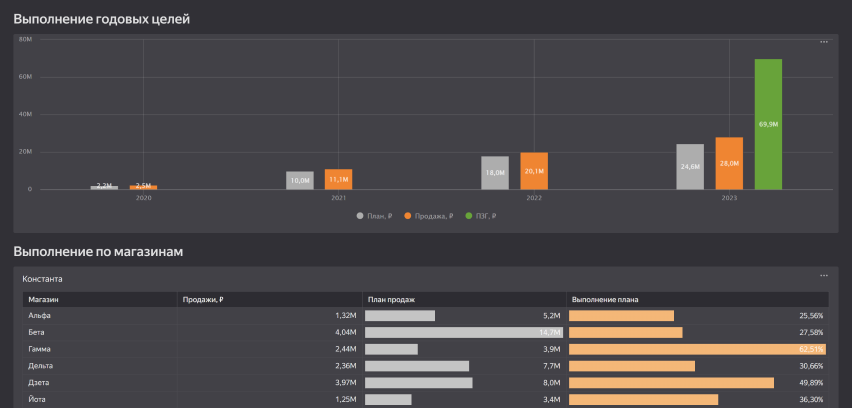This screenshot has height=408, width=852.
Task: Click Гамма's 62,51% completion bar
Action: point(697,349)
